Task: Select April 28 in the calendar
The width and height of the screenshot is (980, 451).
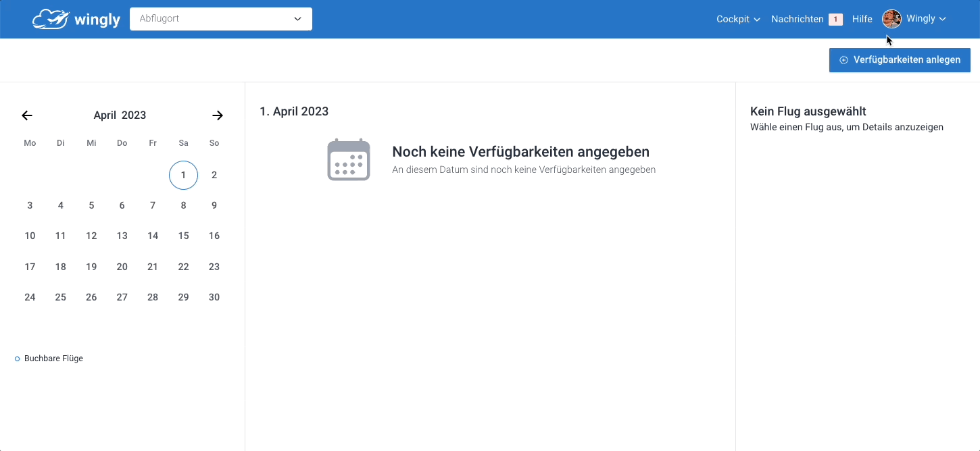Action: click(x=153, y=297)
